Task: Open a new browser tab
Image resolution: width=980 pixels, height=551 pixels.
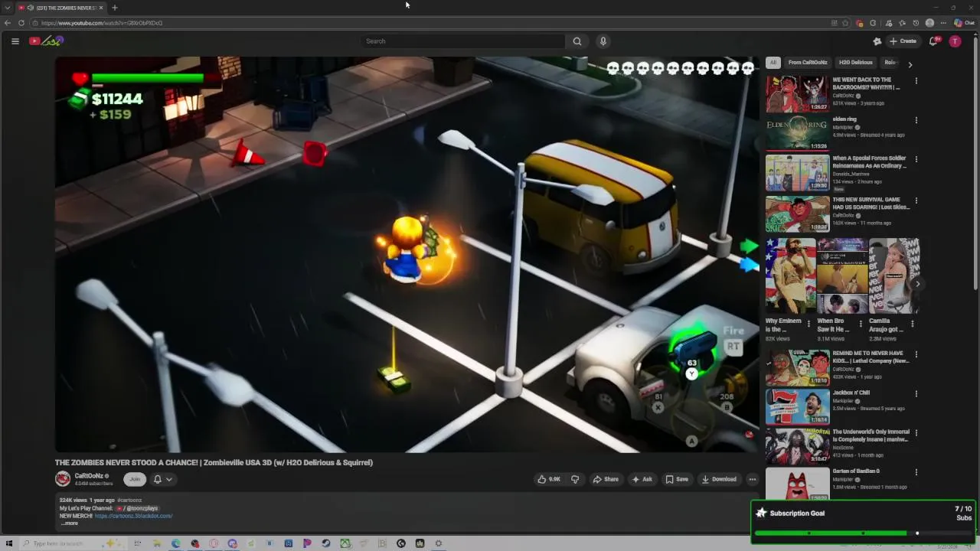Action: (x=114, y=8)
